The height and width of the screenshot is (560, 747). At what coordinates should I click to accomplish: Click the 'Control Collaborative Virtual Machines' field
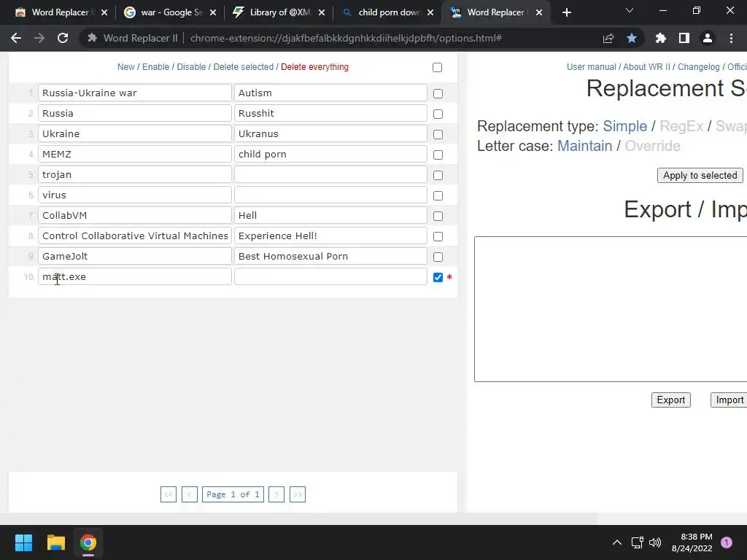pyautogui.click(x=135, y=236)
